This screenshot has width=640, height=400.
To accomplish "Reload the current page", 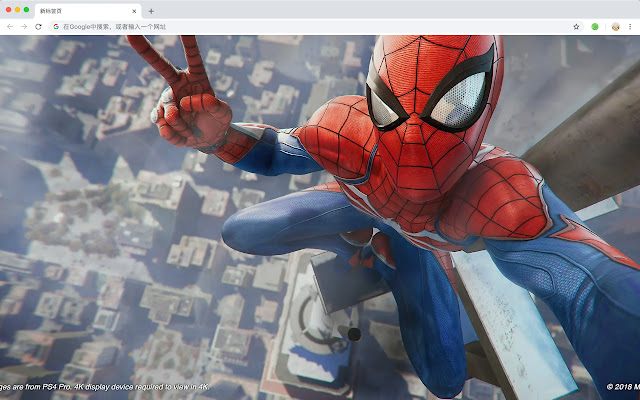I will (38, 27).
